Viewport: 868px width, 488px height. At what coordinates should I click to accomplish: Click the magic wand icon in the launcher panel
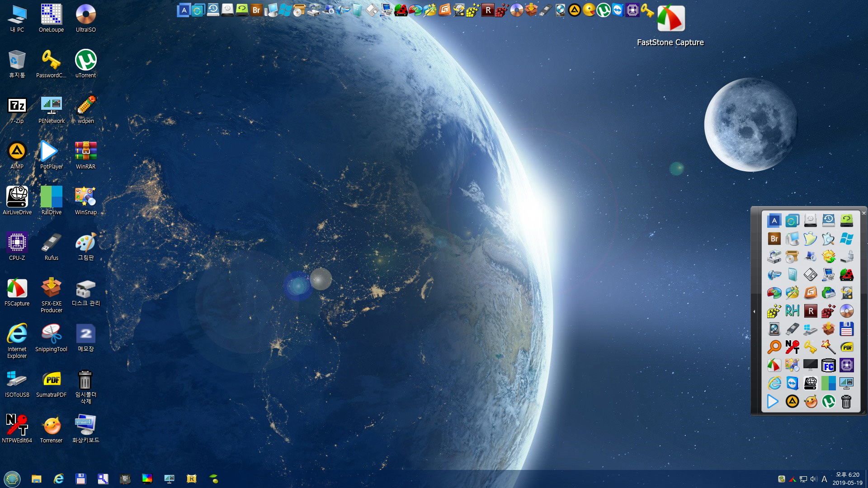pyautogui.click(x=828, y=347)
